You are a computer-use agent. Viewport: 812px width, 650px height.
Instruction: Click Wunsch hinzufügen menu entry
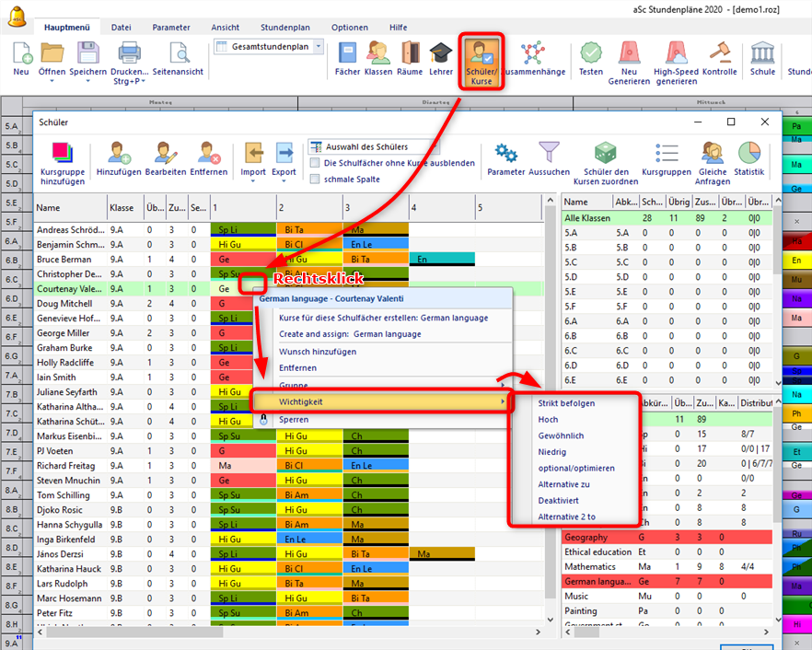tap(318, 351)
